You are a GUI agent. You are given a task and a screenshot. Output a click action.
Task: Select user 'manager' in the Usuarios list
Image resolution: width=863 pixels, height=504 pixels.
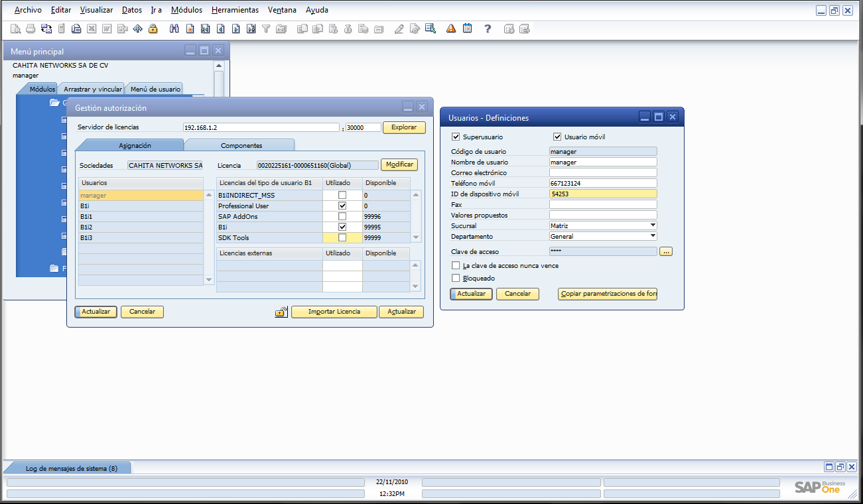(141, 195)
